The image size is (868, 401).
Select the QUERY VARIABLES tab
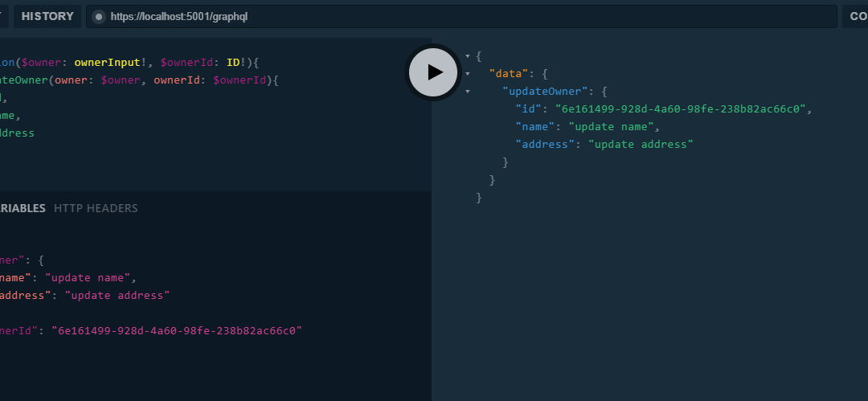tap(23, 208)
